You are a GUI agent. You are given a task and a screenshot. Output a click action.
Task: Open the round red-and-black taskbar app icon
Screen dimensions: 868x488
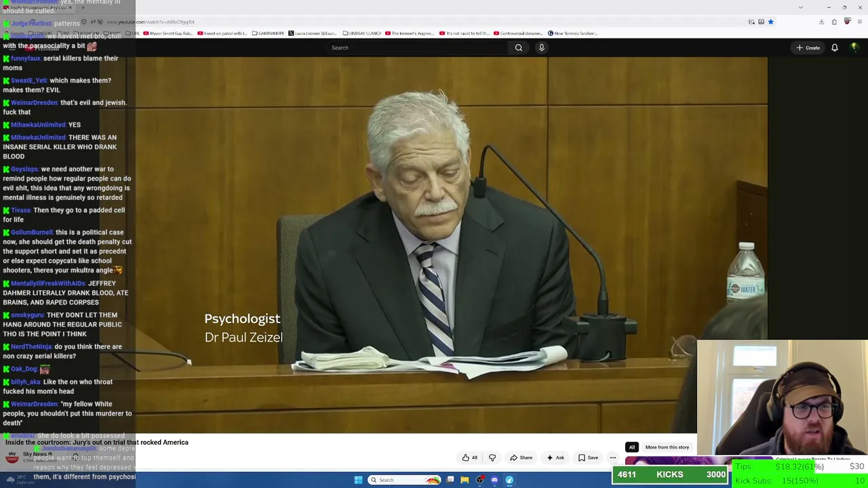479,480
